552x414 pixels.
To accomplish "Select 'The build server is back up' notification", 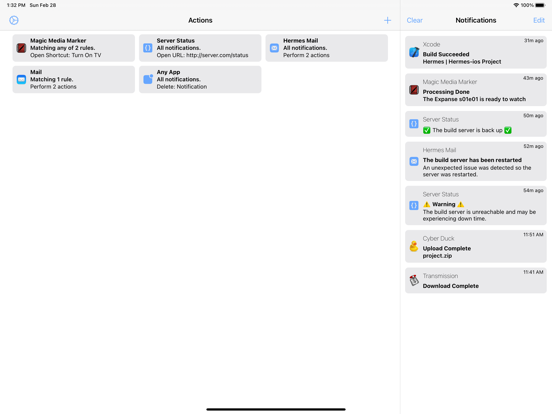I will (x=476, y=124).
